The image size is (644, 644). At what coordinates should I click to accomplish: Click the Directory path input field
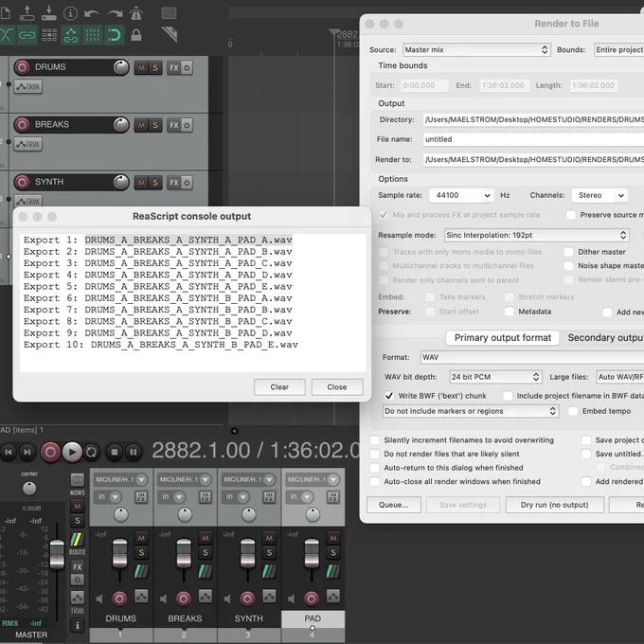click(x=533, y=119)
